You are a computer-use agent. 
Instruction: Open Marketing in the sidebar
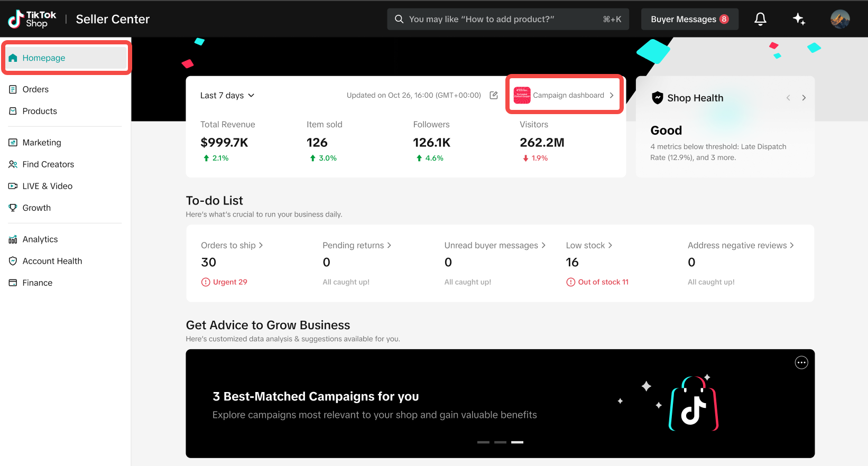(41, 143)
